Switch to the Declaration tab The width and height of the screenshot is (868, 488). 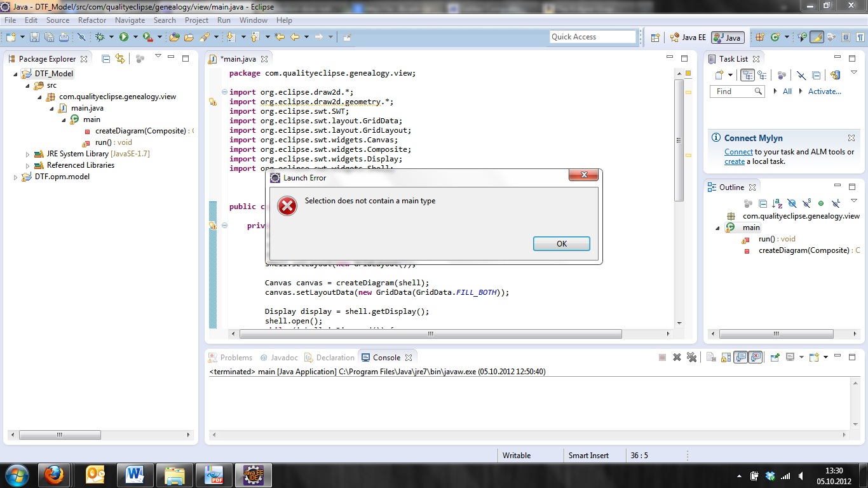[x=329, y=358]
